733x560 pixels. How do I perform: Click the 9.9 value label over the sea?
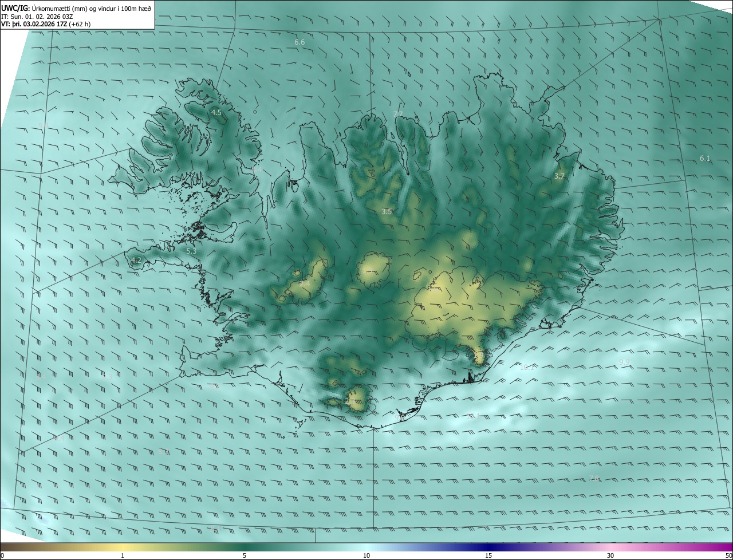[x=624, y=362]
